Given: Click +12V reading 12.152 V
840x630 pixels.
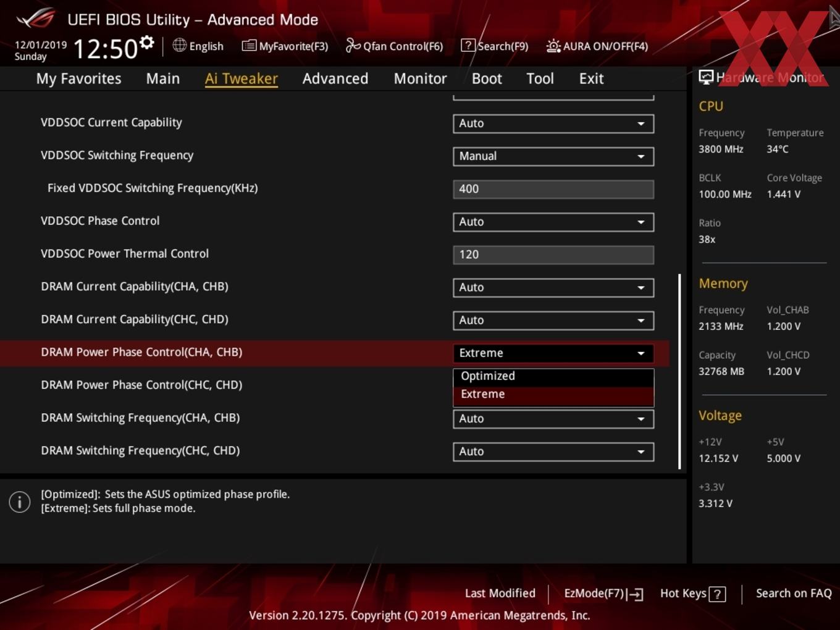Looking at the screenshot, I should (718, 458).
